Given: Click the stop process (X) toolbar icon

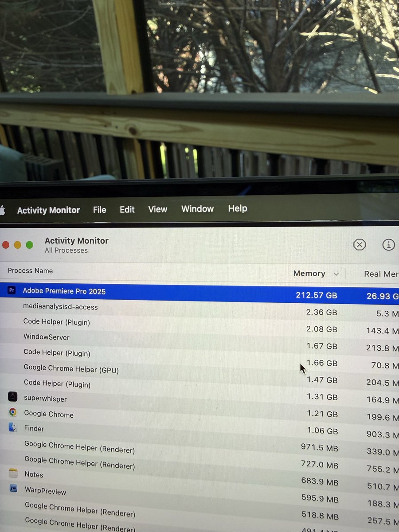Looking at the screenshot, I should click(x=360, y=244).
